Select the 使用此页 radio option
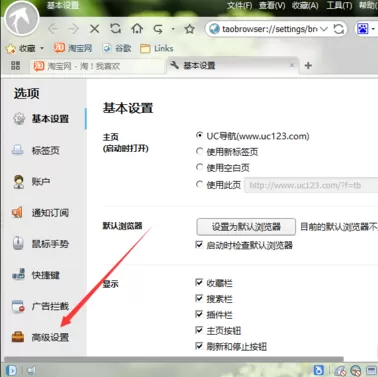Viewport: 378px width, 377px height. (199, 184)
